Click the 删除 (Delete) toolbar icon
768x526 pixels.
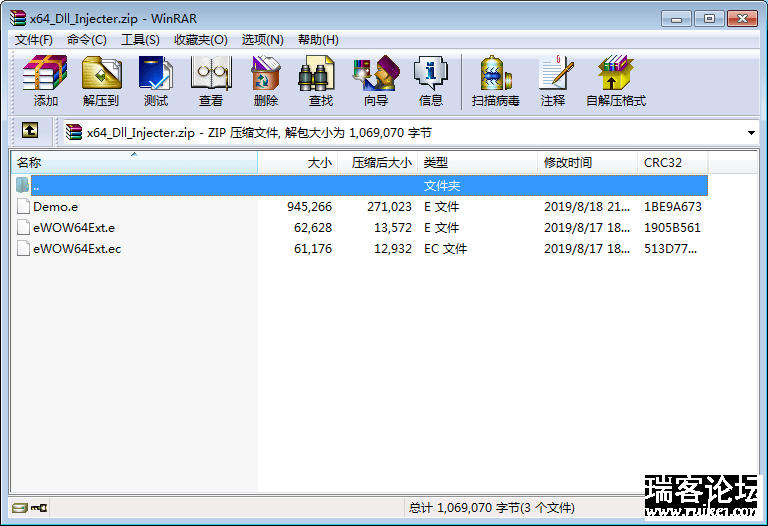265,72
